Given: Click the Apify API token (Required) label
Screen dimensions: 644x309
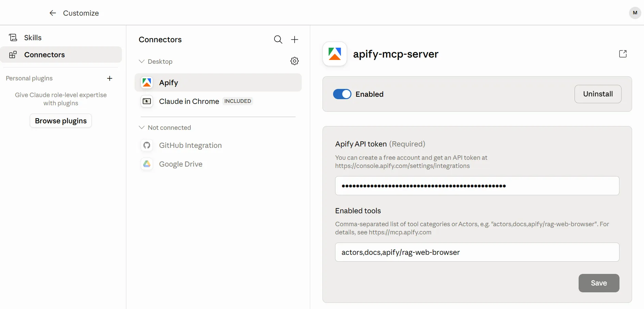Looking at the screenshot, I should tap(380, 144).
